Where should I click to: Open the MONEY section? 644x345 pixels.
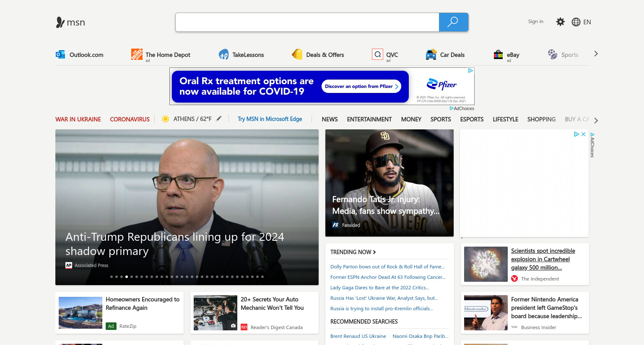[x=411, y=119]
